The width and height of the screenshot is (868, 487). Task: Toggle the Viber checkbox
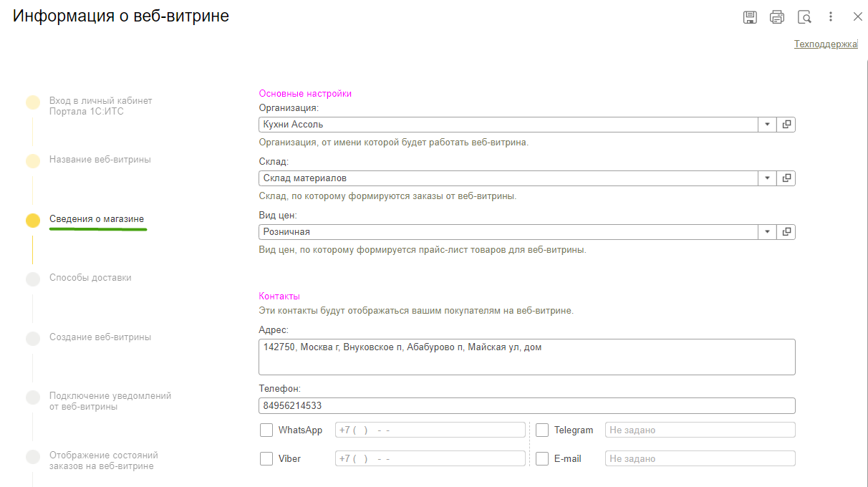(266, 458)
